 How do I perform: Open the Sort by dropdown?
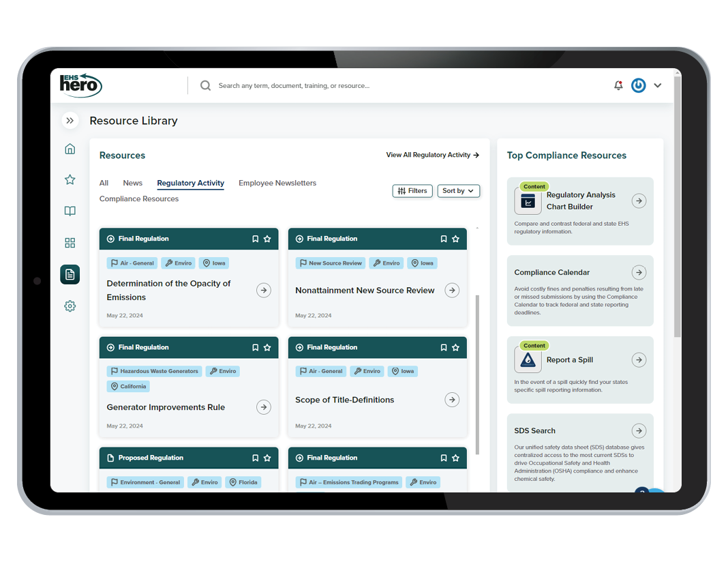tap(459, 191)
